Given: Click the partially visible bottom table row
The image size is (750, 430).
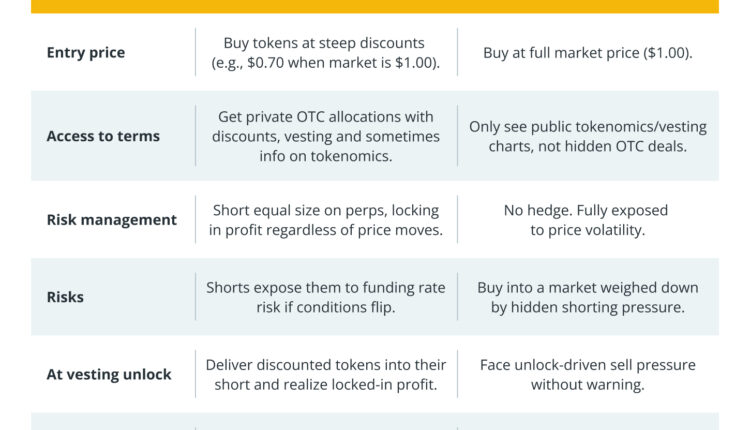Looking at the screenshot, I should pos(375,421).
